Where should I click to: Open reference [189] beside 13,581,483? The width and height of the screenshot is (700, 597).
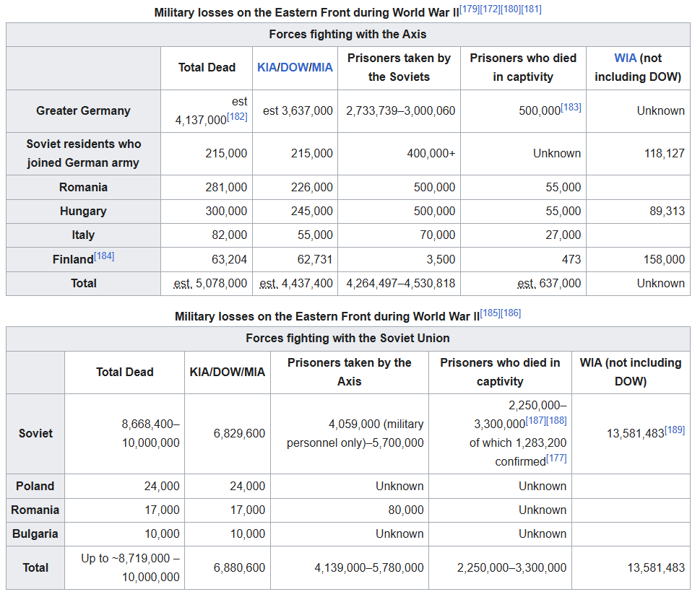675,430
